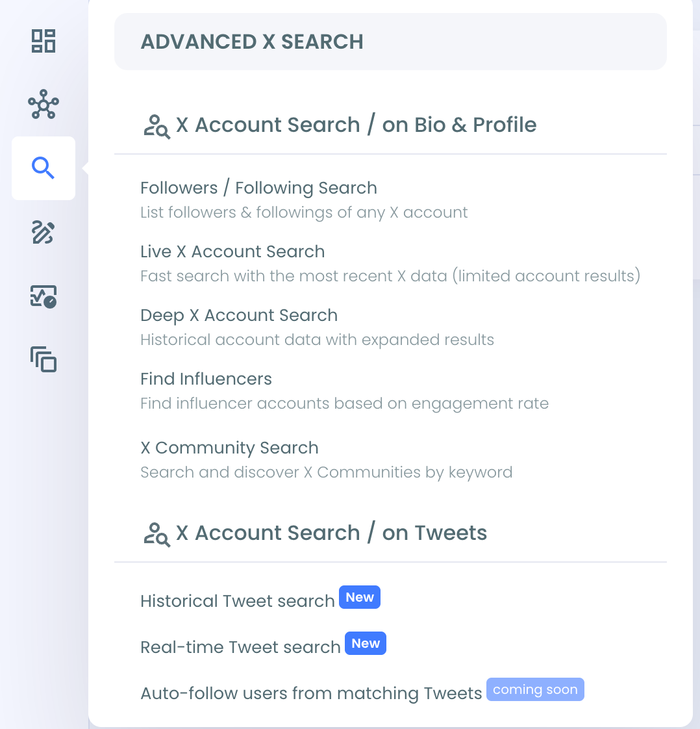Click the network graph icon in sidebar
Image resolution: width=700 pixels, height=729 pixels.
pyautogui.click(x=44, y=104)
